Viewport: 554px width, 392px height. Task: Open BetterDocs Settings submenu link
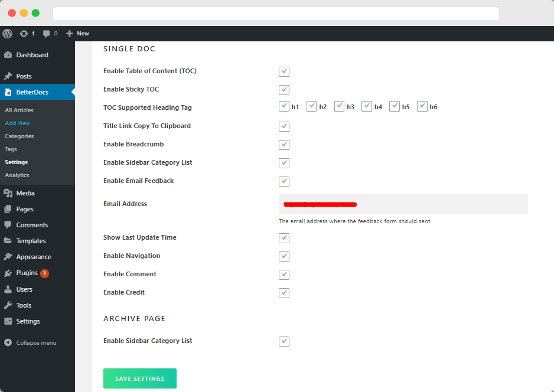click(17, 162)
